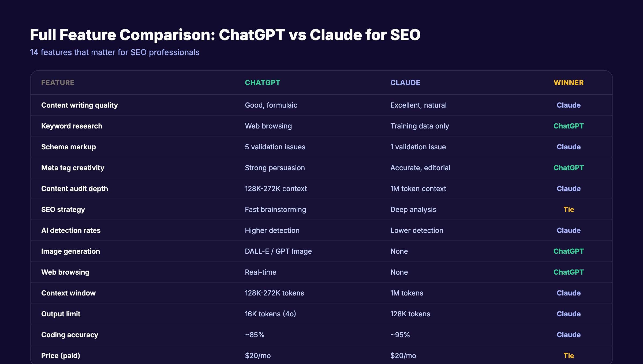The image size is (643, 364).
Task: Click the DALL-E / GPT Image cell
Action: pyautogui.click(x=278, y=251)
